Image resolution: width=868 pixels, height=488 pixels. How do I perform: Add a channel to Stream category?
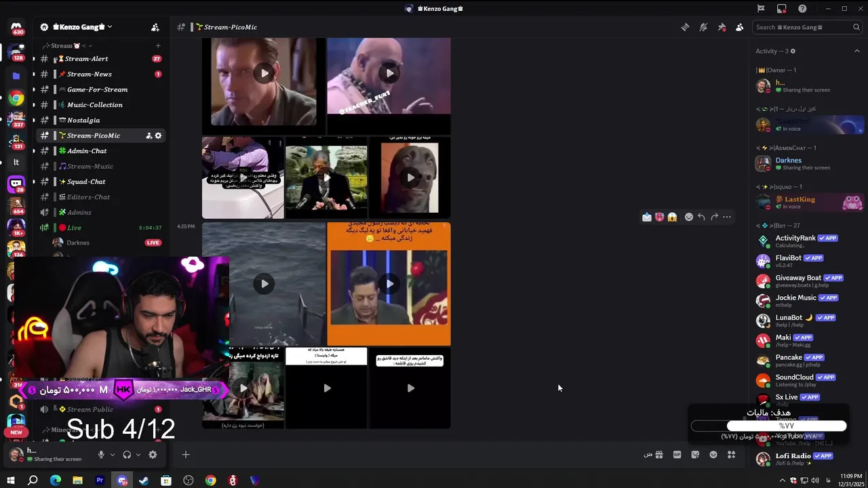click(158, 46)
